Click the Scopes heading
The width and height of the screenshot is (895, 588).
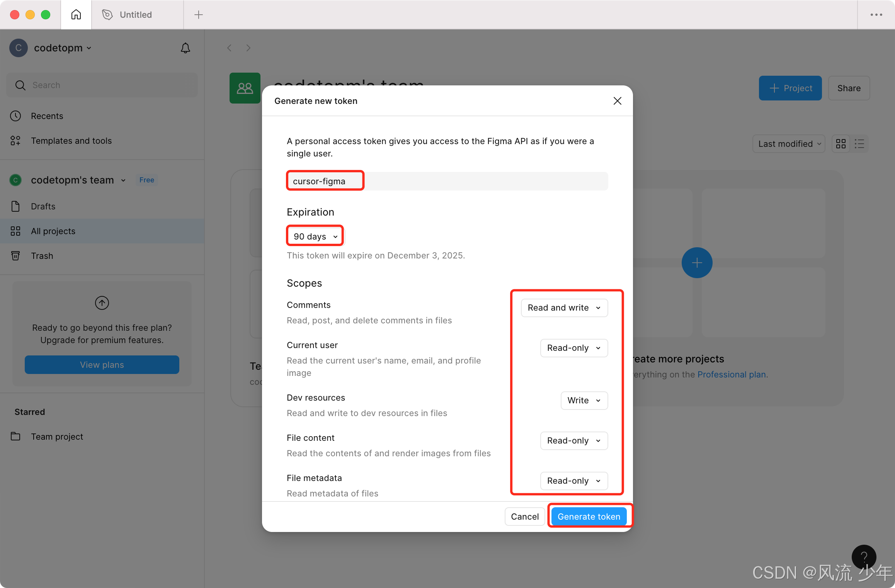click(x=304, y=283)
